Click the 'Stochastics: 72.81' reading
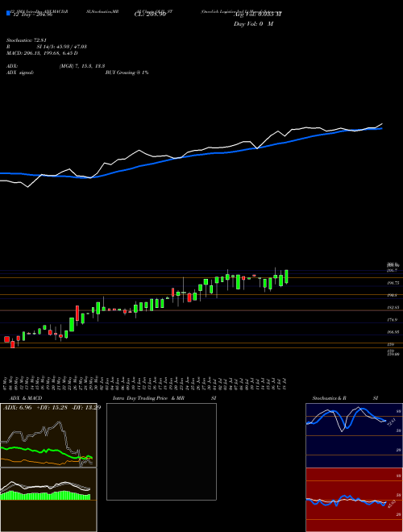The image size is (403, 532). click(x=25, y=40)
